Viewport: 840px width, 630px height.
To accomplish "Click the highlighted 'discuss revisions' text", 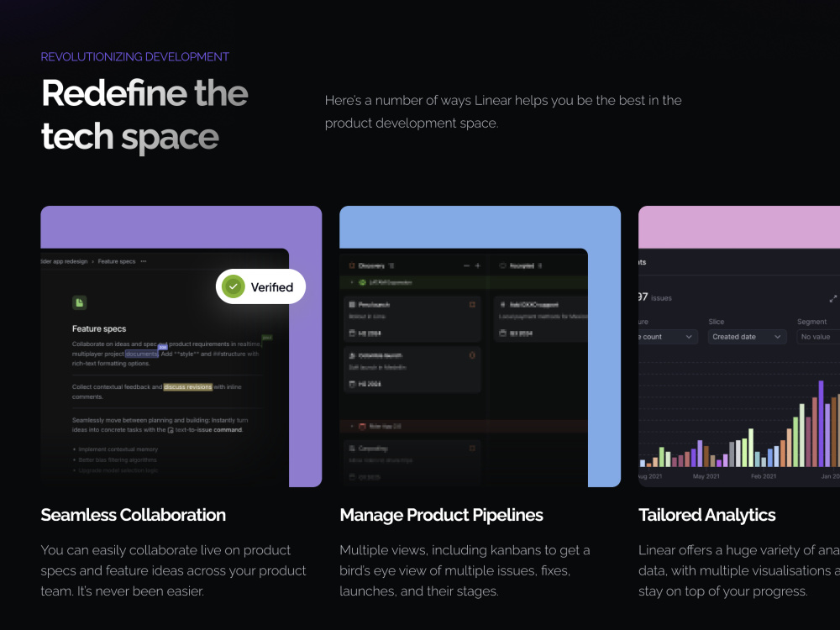I will (x=188, y=386).
